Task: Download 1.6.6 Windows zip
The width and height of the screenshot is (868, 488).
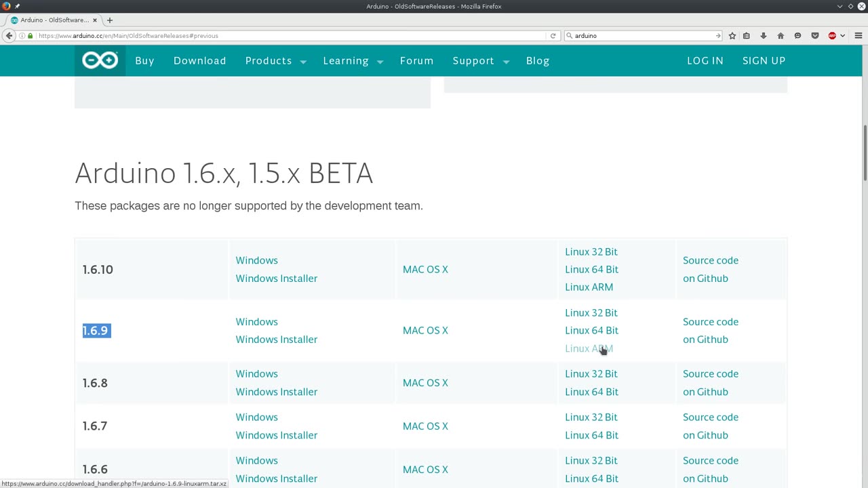Action: [256, 461]
